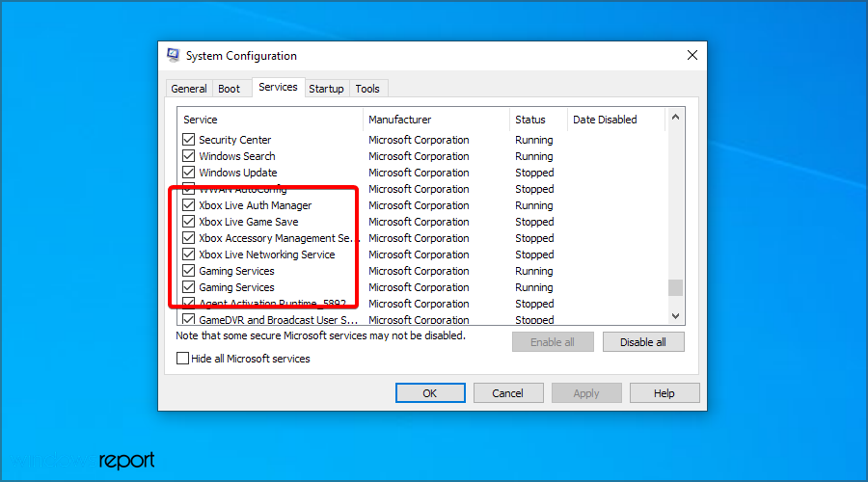Select the Xbox Live Auth Manager row text
The width and height of the screenshot is (868, 482).
coord(256,205)
